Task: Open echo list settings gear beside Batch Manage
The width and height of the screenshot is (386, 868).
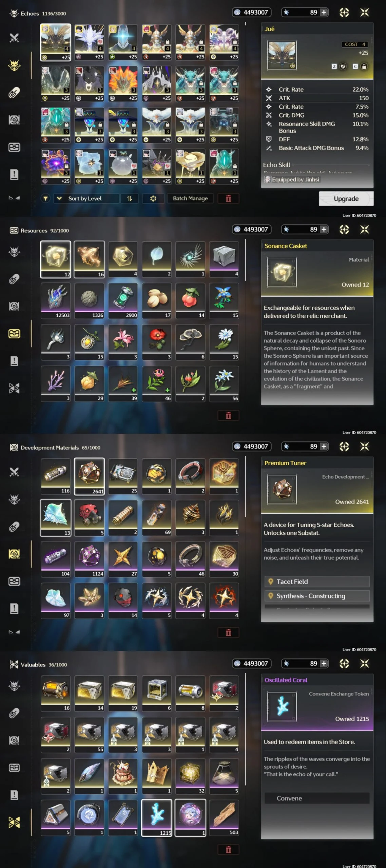Action: 153,199
